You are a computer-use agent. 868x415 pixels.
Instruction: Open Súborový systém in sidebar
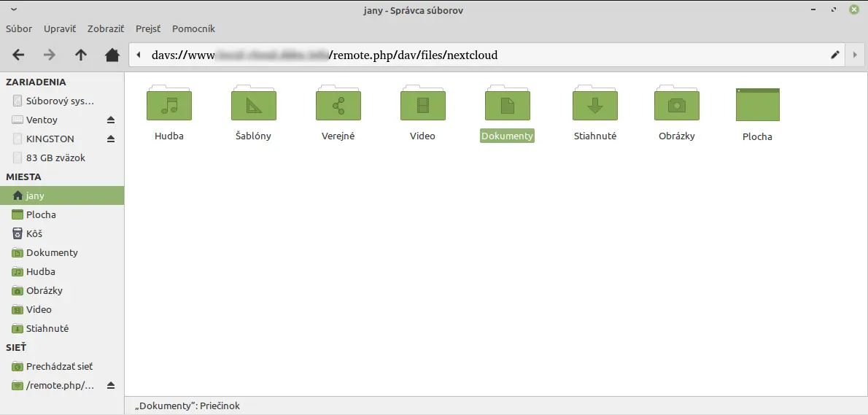[x=62, y=101]
